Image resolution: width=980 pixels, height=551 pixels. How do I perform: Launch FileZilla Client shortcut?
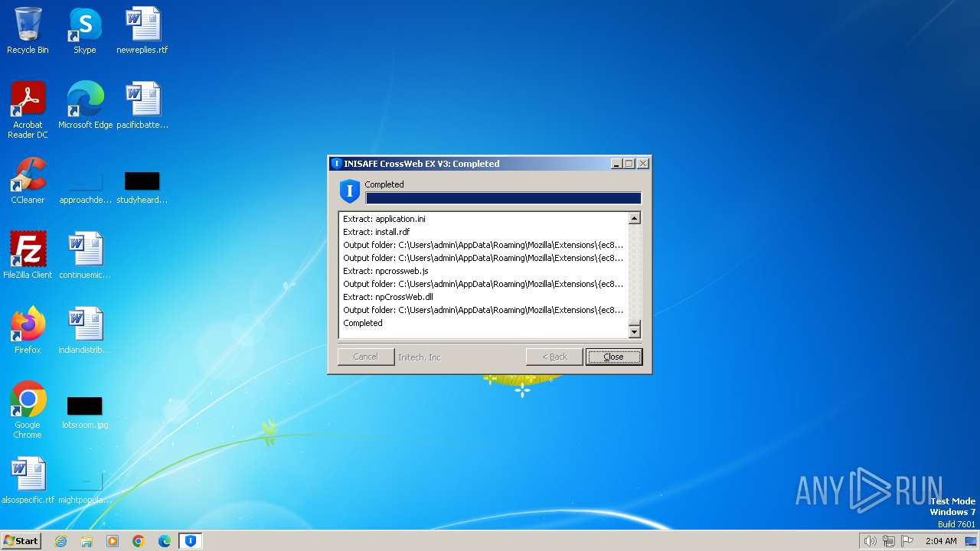point(28,256)
